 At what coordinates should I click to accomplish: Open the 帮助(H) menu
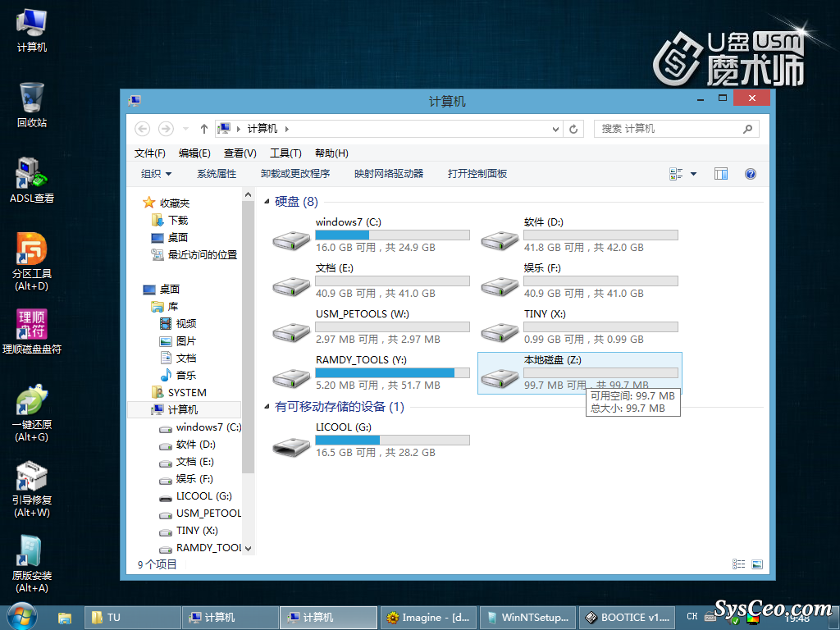click(331, 153)
